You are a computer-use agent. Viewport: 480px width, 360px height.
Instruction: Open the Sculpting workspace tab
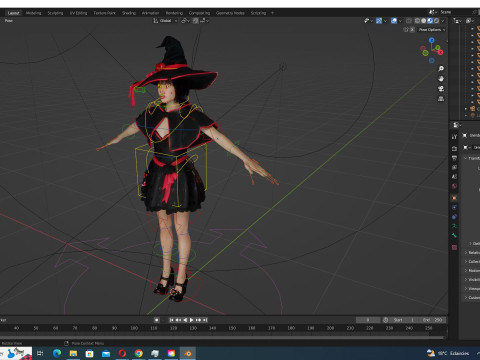(x=55, y=13)
